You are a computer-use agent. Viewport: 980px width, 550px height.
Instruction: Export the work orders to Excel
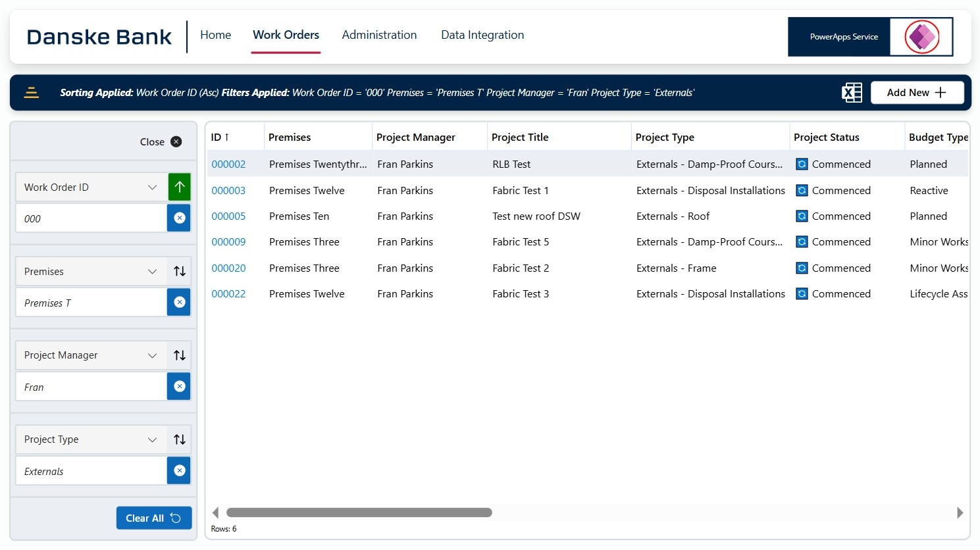tap(852, 92)
